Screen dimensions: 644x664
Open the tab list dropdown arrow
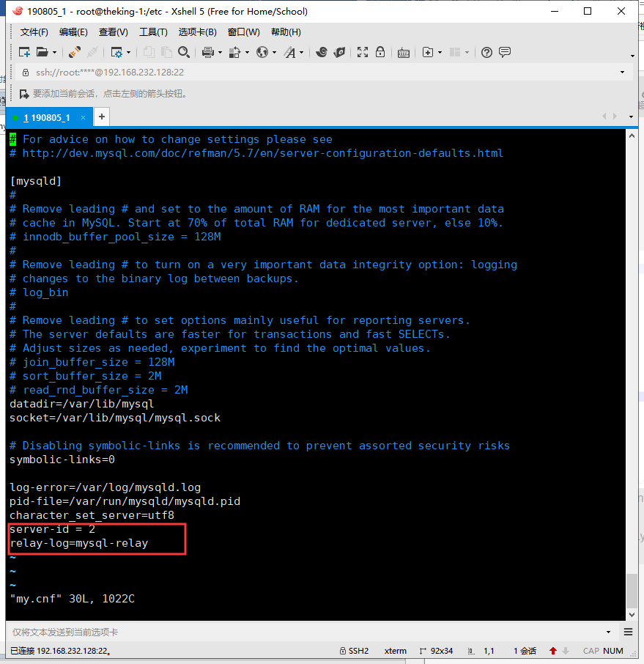pyautogui.click(x=631, y=117)
